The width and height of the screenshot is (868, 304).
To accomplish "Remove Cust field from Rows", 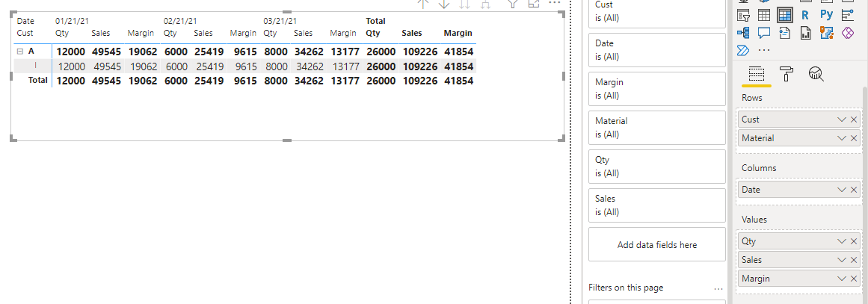I will tap(854, 120).
